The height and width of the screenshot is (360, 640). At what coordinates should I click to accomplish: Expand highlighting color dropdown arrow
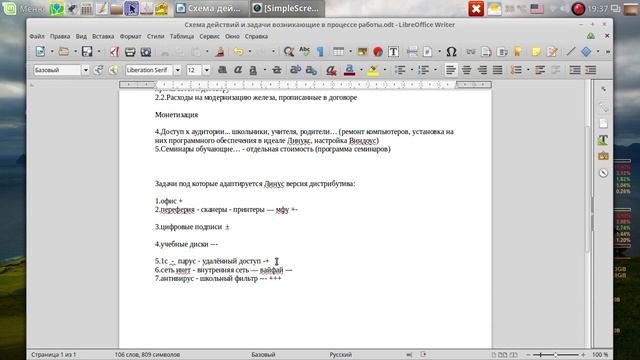point(384,70)
